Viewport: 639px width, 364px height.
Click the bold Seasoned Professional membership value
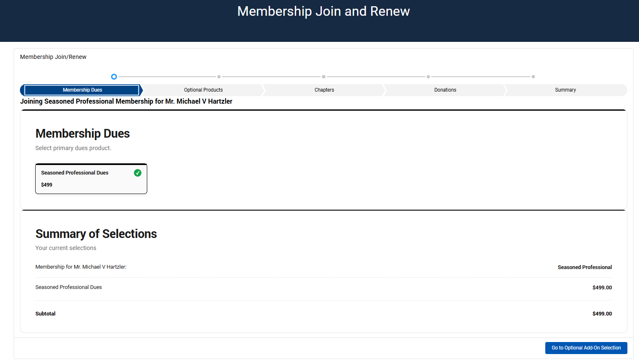coord(584,267)
